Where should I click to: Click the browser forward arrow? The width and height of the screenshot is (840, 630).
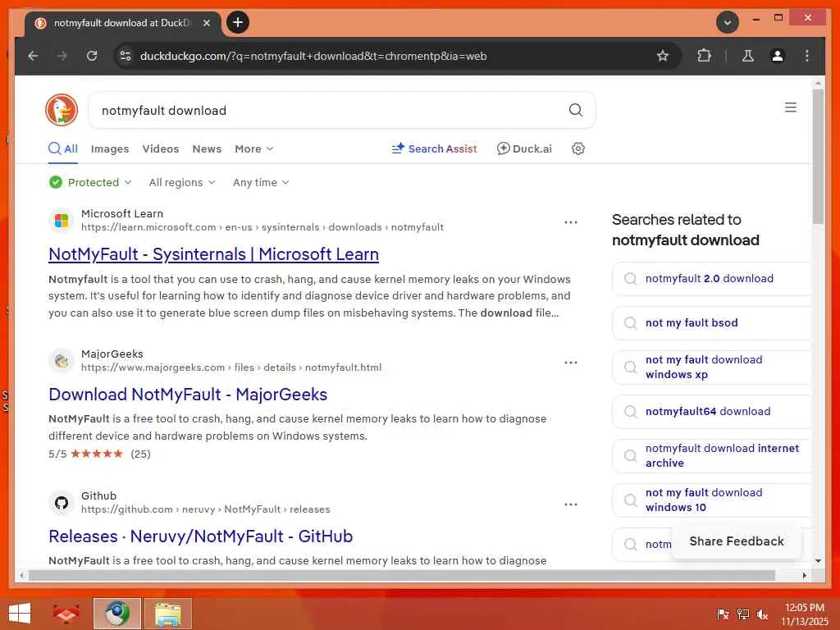(62, 56)
